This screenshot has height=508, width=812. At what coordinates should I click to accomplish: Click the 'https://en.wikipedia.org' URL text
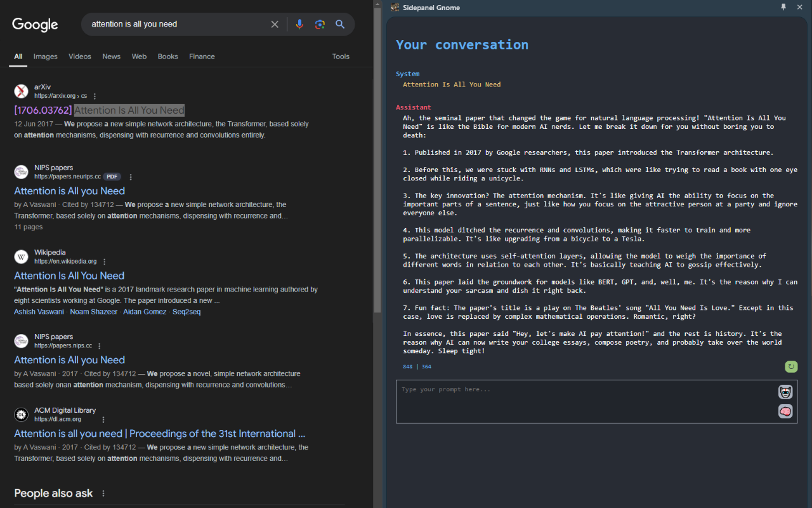coord(65,261)
